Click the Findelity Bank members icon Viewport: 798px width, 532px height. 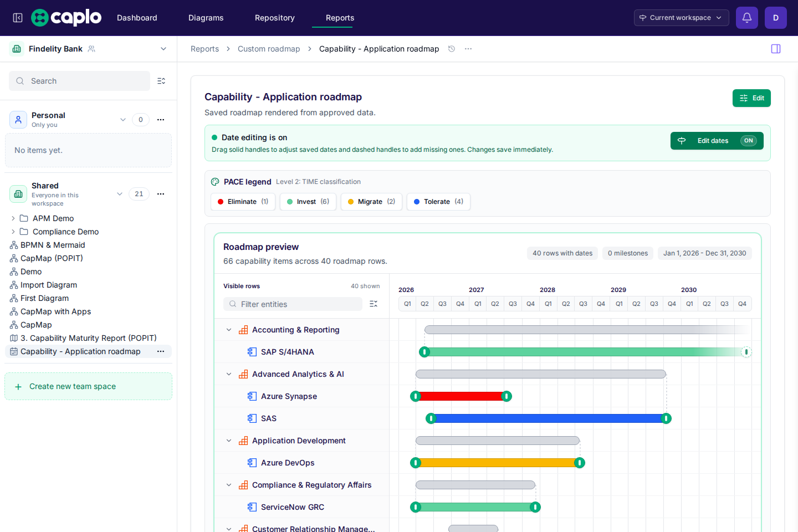click(x=91, y=49)
